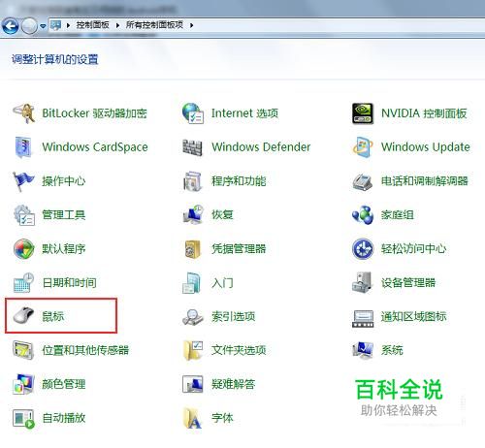Click the NVIDIA 控制面板 icon

click(x=363, y=113)
